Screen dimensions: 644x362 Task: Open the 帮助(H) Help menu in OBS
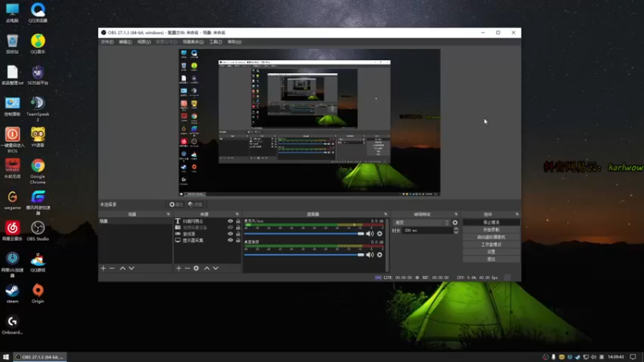pos(234,42)
